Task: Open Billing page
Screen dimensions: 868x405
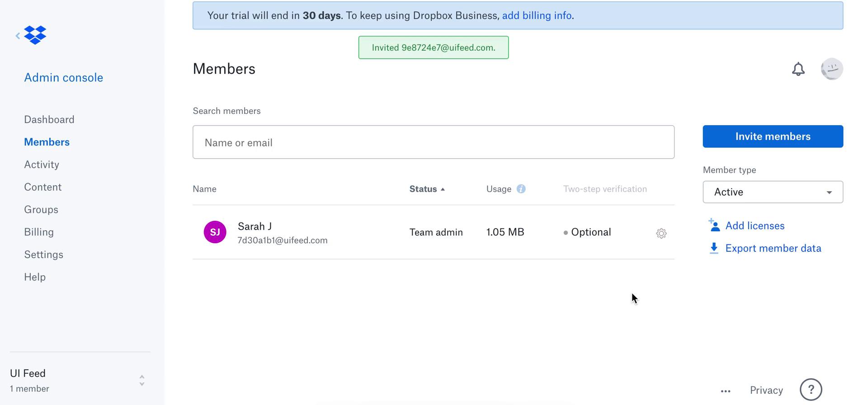Action: [x=39, y=232]
